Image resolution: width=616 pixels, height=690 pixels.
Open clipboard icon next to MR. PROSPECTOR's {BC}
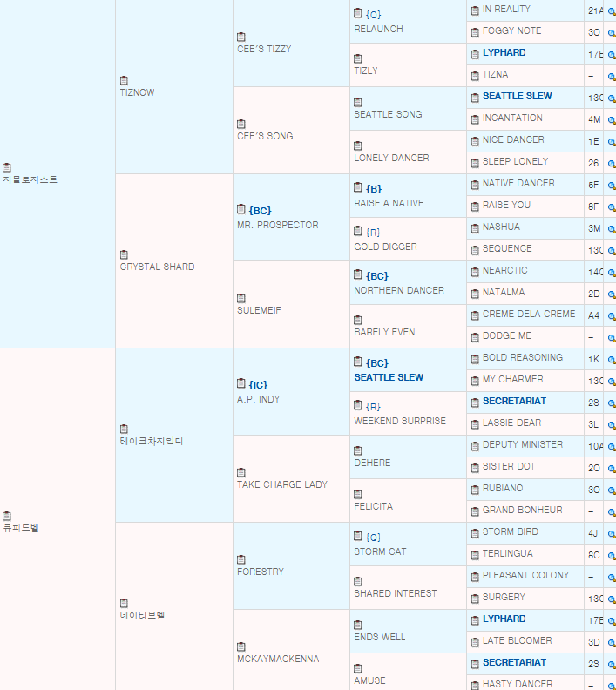pos(241,208)
